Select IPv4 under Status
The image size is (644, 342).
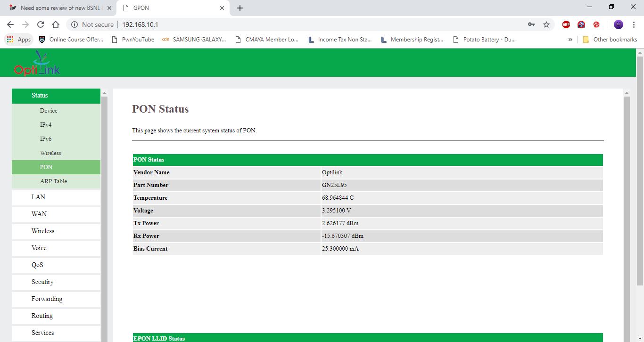pos(56,125)
